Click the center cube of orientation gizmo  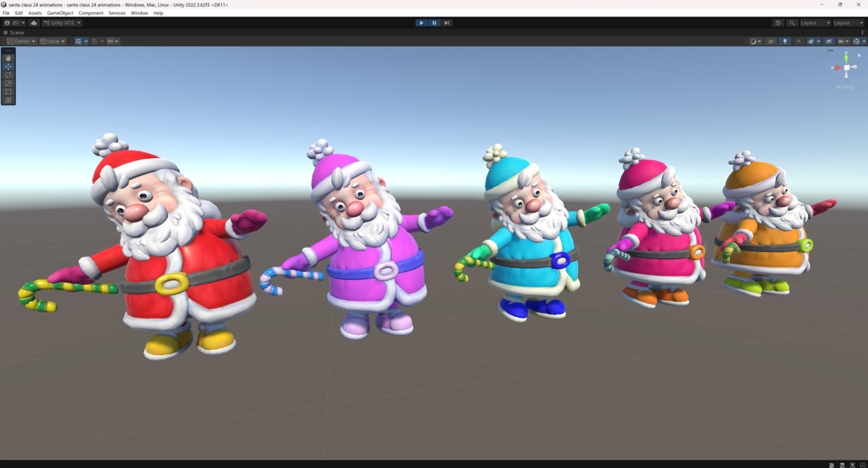[x=846, y=68]
